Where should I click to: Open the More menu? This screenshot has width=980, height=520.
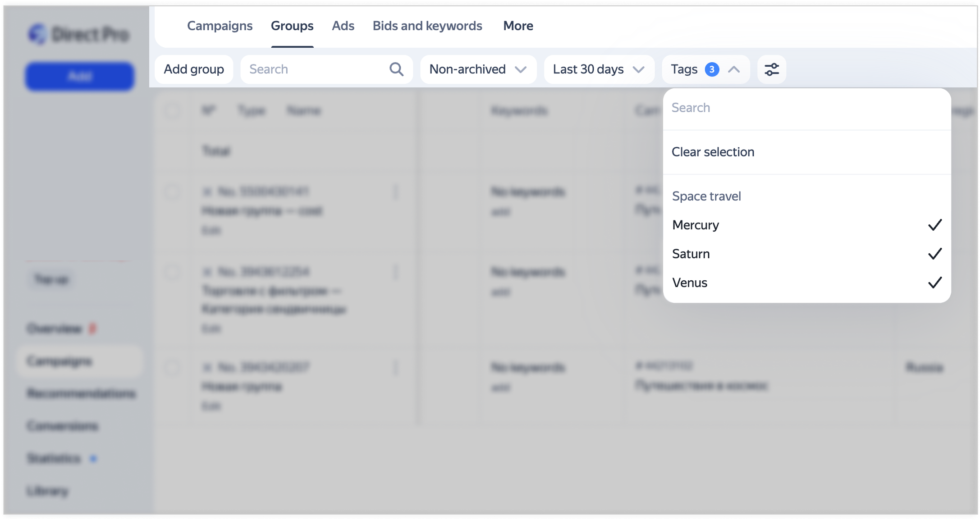518,26
